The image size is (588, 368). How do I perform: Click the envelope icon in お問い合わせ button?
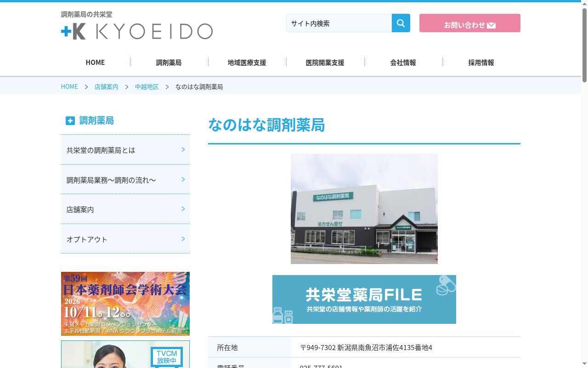click(x=491, y=25)
